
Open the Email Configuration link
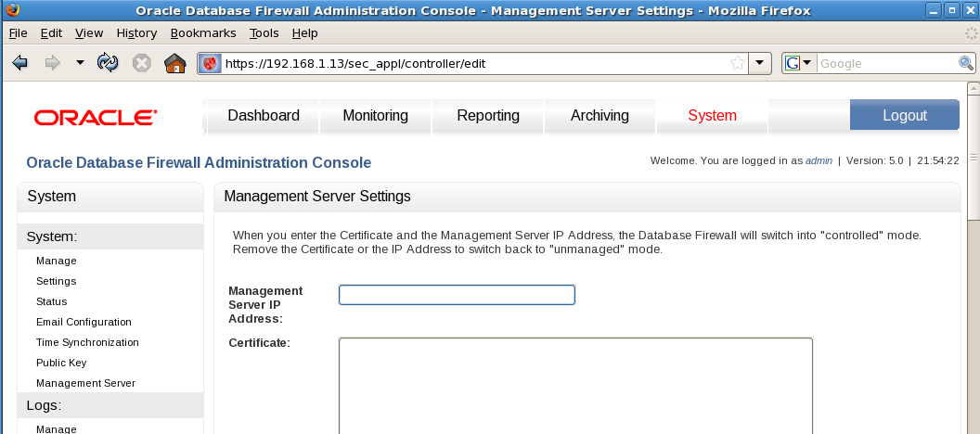84,322
